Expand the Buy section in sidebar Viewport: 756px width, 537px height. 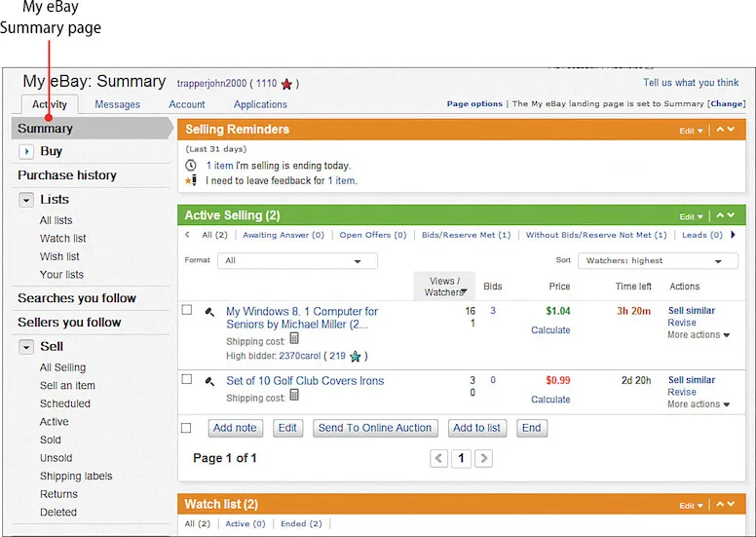point(26,151)
